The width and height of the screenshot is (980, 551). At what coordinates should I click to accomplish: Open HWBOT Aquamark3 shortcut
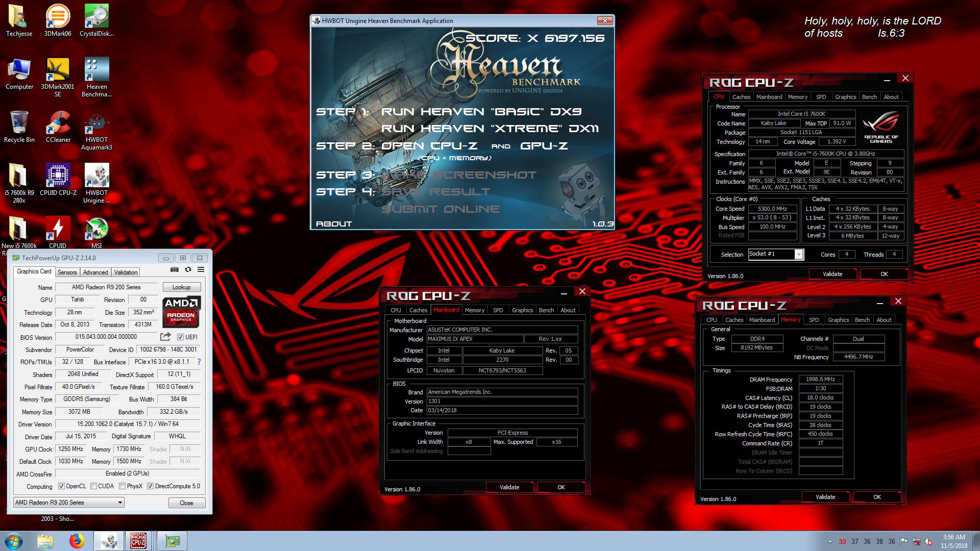96,131
